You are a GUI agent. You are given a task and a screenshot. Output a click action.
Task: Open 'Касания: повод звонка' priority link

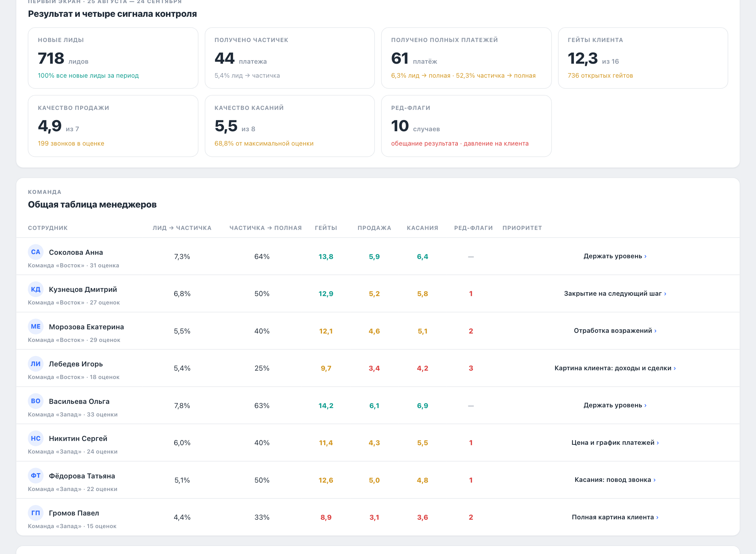coord(615,480)
